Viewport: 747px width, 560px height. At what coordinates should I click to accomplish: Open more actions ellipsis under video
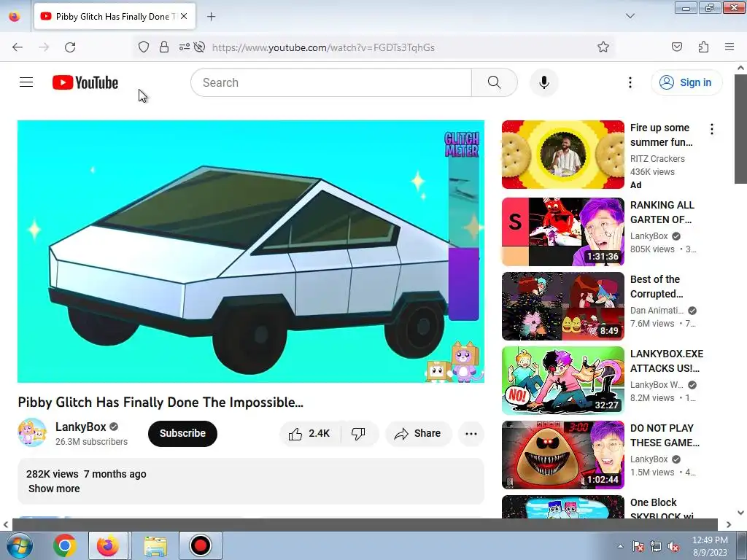(471, 433)
